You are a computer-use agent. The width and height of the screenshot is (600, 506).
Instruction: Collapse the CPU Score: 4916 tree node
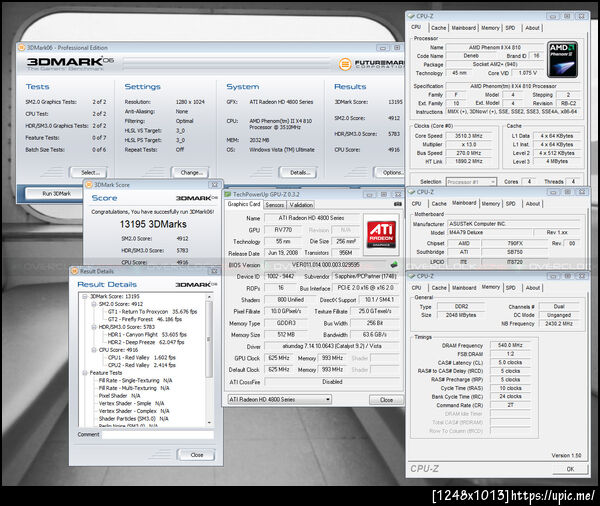(x=94, y=350)
